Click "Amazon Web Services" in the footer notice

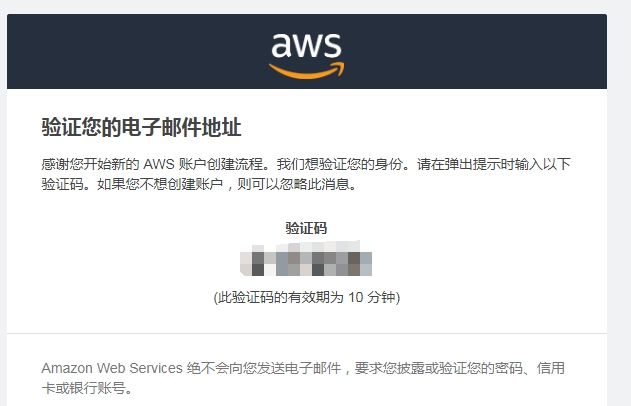coord(112,368)
